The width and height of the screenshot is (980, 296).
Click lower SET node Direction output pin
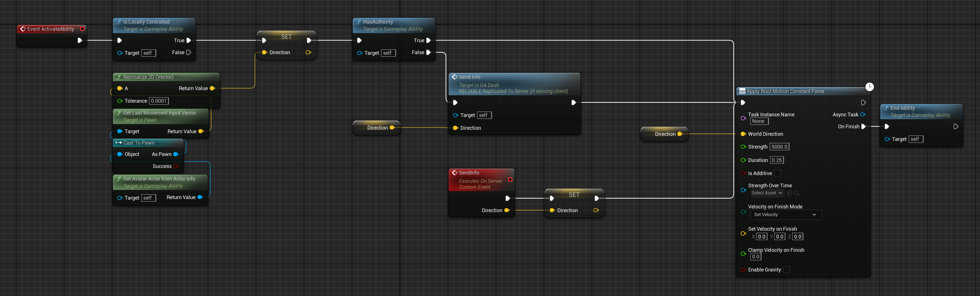coord(596,210)
